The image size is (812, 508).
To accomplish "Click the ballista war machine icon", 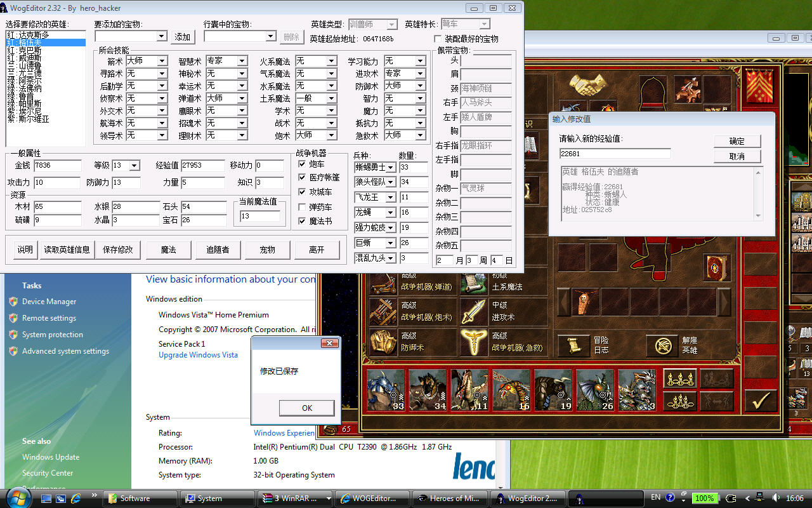I will [687, 90].
